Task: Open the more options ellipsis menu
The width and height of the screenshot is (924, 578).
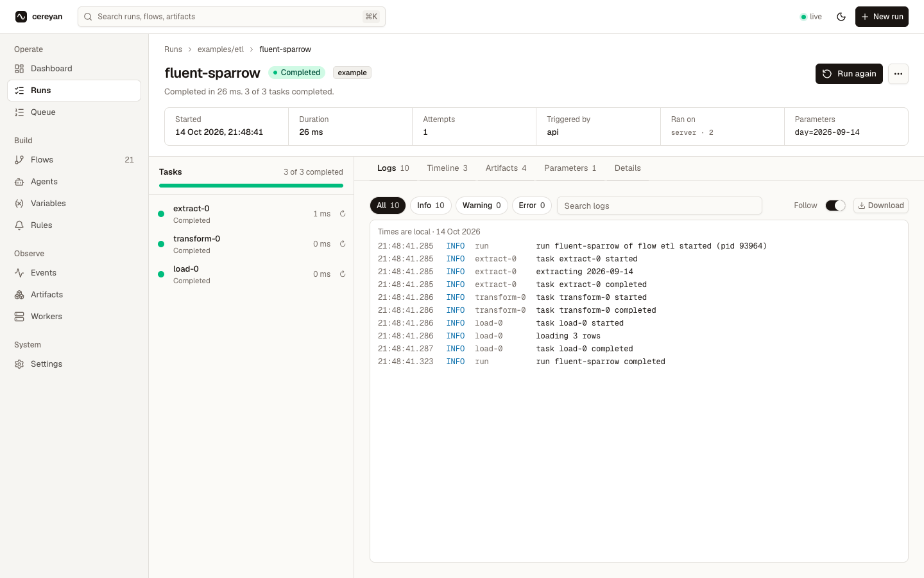Action: point(898,74)
